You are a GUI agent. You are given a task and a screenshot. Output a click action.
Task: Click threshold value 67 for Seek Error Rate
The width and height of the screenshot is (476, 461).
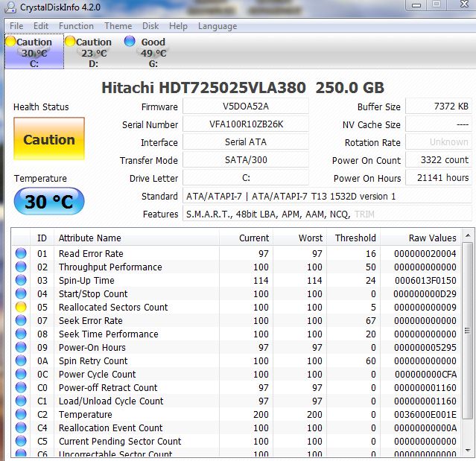[371, 320]
